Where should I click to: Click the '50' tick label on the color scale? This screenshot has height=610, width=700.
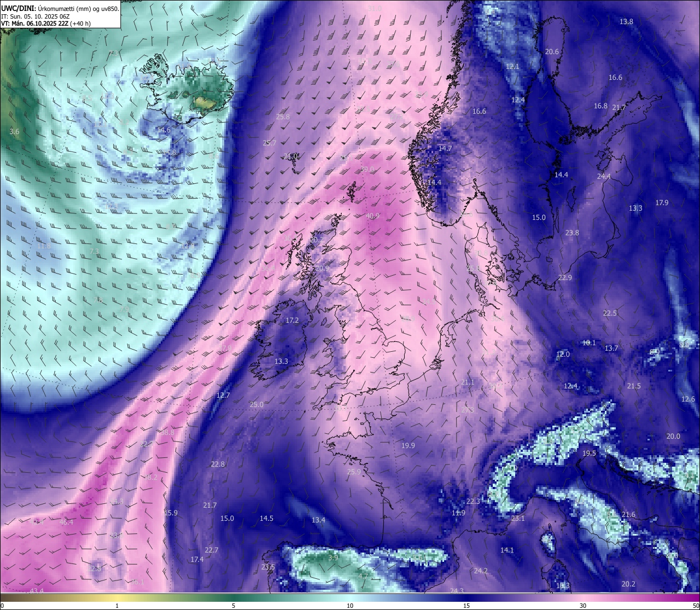pos(695,606)
